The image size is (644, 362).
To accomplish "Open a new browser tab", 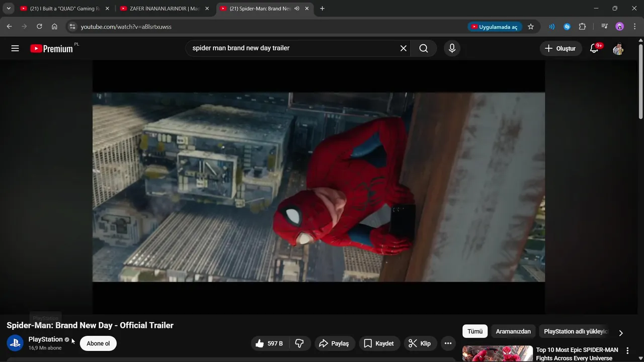I will point(322,9).
